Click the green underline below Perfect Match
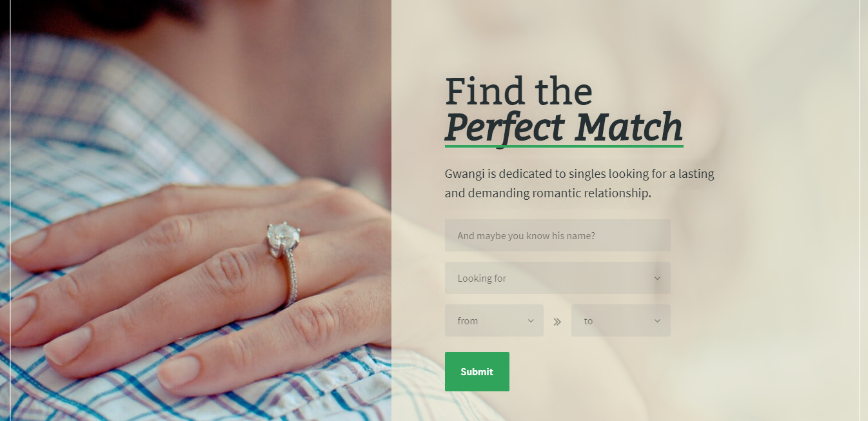The image size is (868, 421). click(564, 146)
